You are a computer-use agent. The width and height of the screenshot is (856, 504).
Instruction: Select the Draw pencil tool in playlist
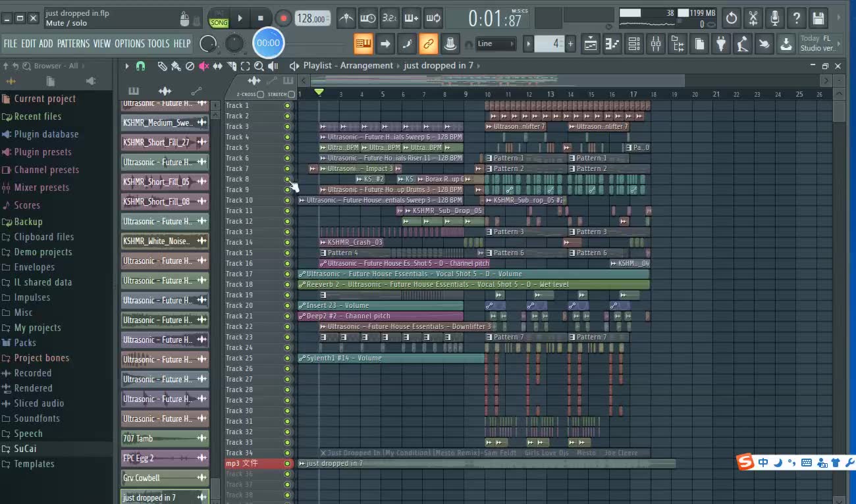(162, 66)
